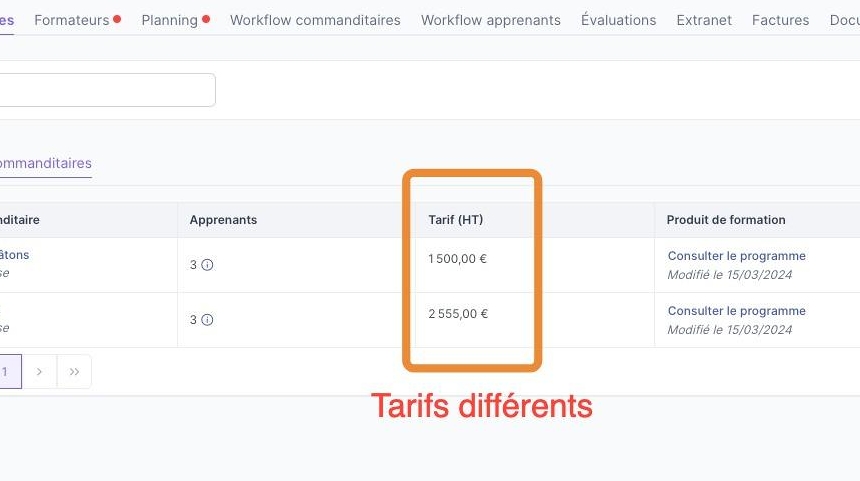Switch to the Planning tab
This screenshot has height=481, width=860.
[170, 20]
